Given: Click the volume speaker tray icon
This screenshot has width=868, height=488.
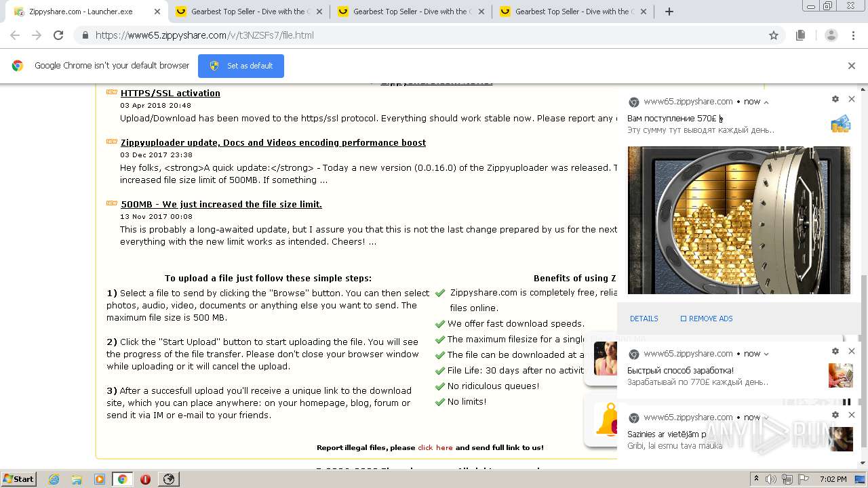Looking at the screenshot, I should pos(771,479).
